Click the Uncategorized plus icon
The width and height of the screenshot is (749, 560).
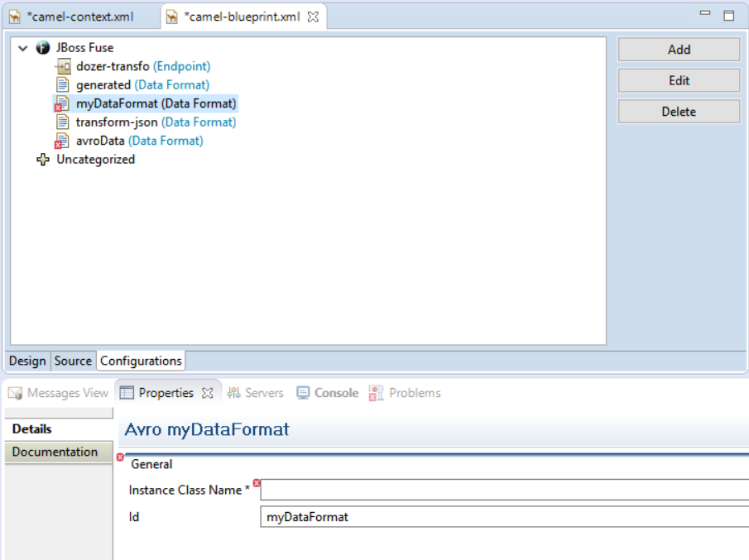[x=43, y=160]
